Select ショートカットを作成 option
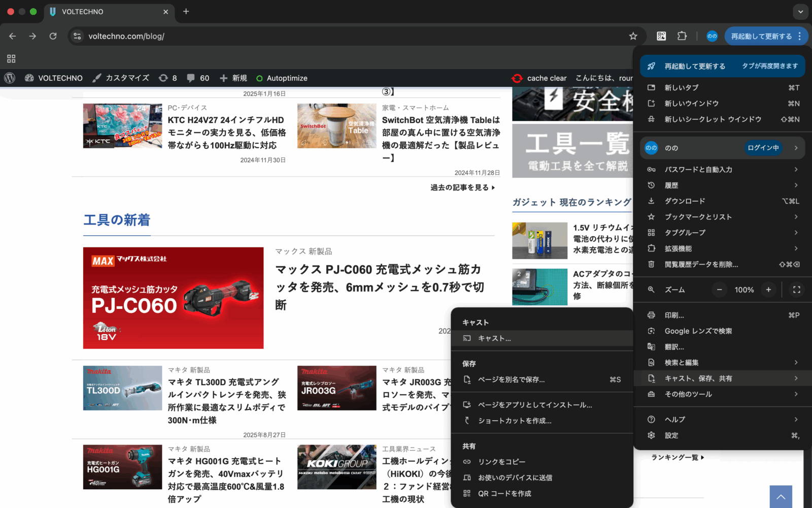The height and width of the screenshot is (508, 812). tap(542, 421)
